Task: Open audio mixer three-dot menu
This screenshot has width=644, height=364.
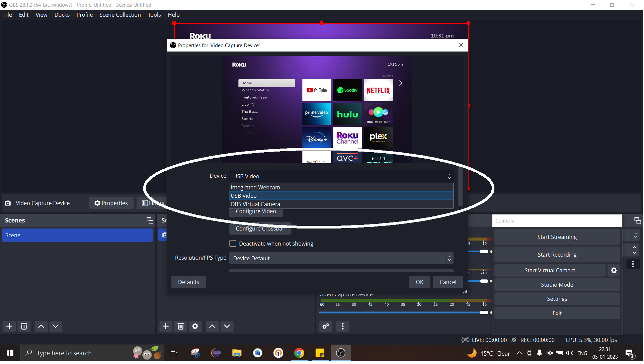Action: (x=343, y=327)
